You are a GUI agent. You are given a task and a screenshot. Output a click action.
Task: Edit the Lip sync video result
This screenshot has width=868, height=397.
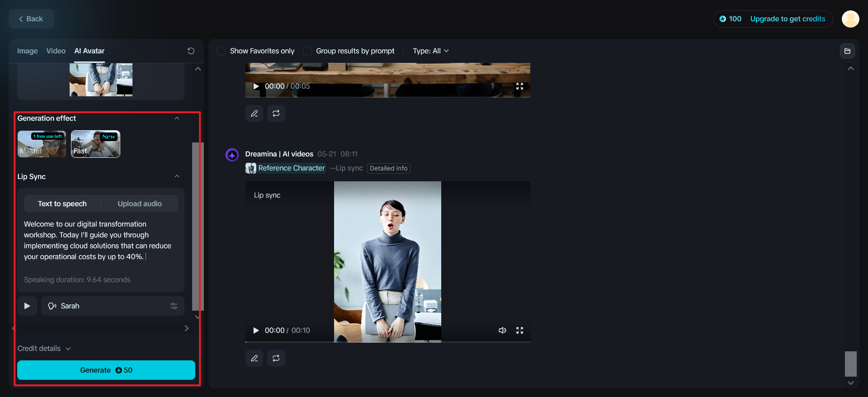pyautogui.click(x=254, y=358)
